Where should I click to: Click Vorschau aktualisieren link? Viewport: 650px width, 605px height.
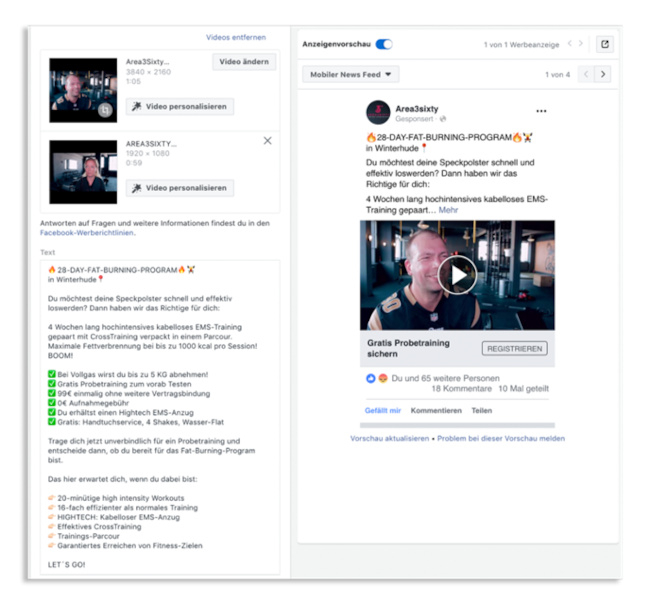click(x=390, y=438)
